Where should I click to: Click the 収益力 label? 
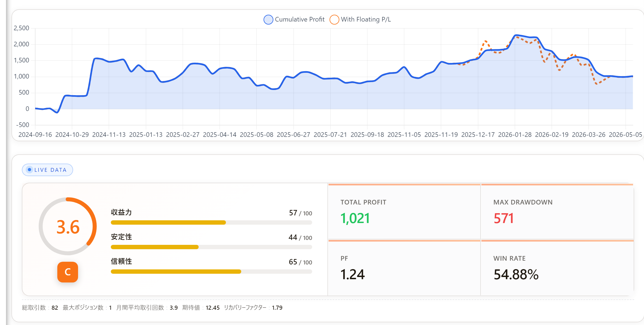tap(121, 212)
